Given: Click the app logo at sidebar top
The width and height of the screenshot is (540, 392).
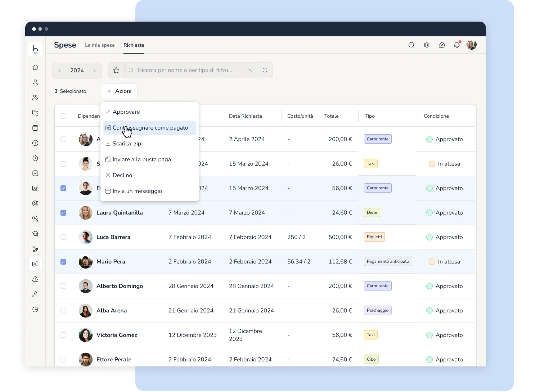Looking at the screenshot, I should pos(35,49).
